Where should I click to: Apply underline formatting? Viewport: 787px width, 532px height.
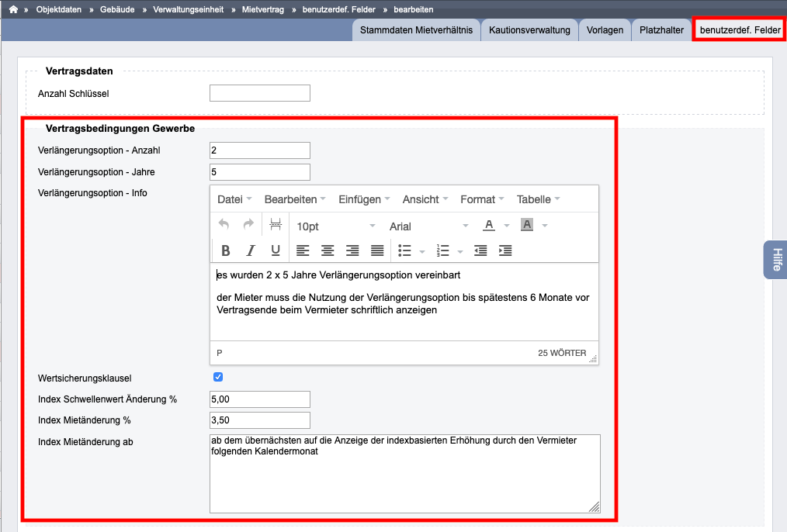coord(275,250)
